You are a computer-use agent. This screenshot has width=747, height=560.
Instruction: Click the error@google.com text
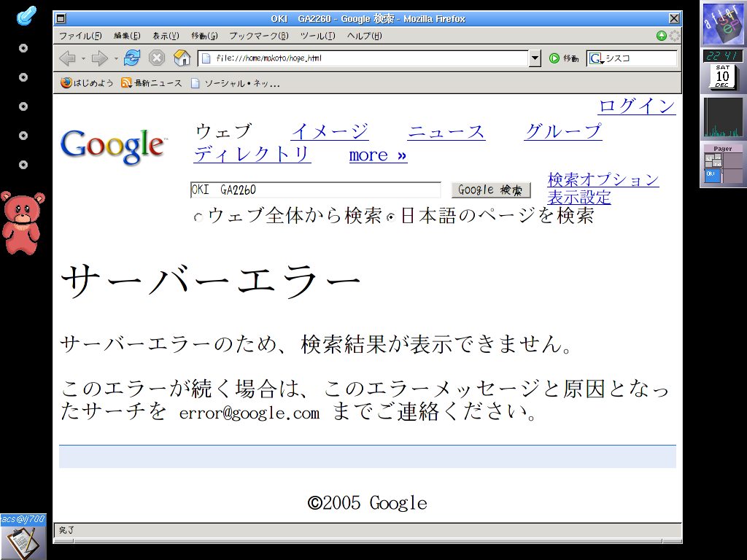[249, 413]
